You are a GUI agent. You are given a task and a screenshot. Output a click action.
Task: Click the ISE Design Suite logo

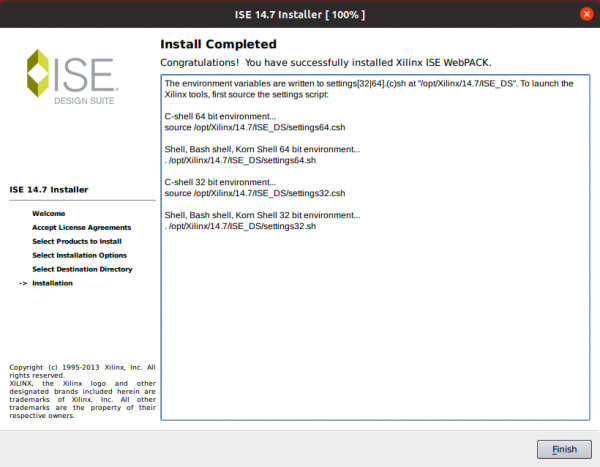click(73, 77)
